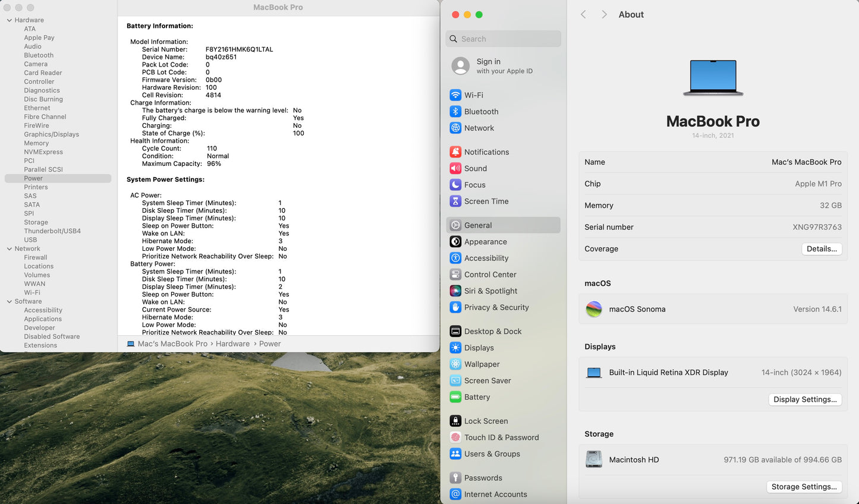Collapse the Software tree section

tap(10, 302)
